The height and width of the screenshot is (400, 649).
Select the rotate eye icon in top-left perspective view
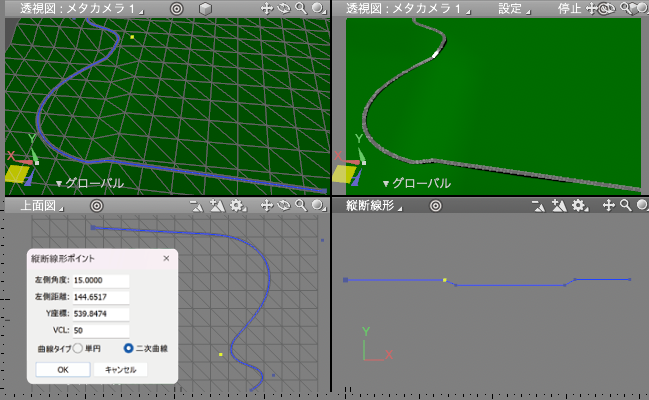coord(284,8)
